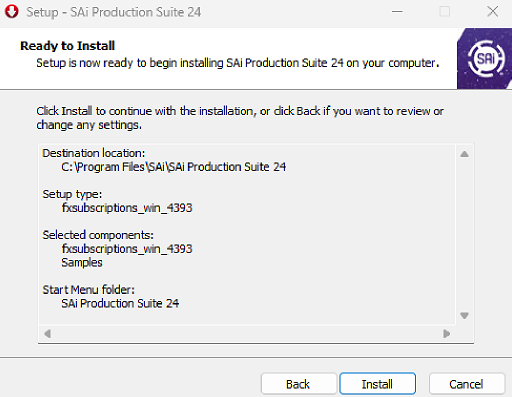Go to previous step with Back
The image size is (512, 397).
point(298,384)
